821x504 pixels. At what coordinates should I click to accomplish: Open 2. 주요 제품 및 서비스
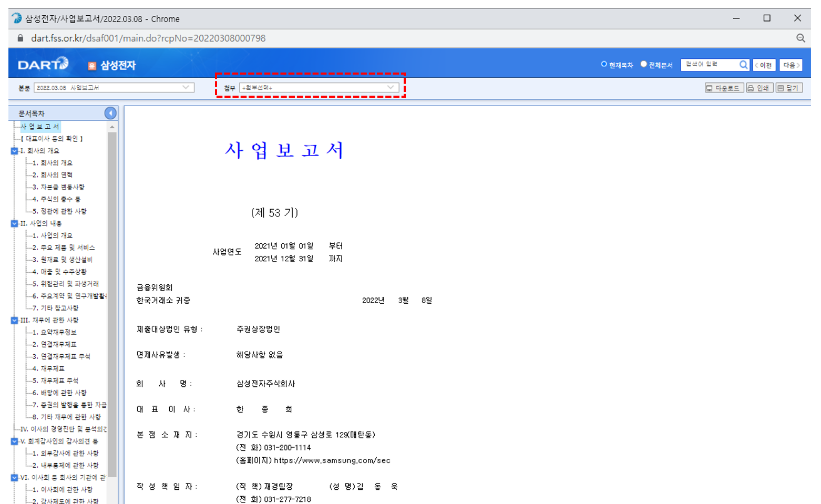[64, 248]
